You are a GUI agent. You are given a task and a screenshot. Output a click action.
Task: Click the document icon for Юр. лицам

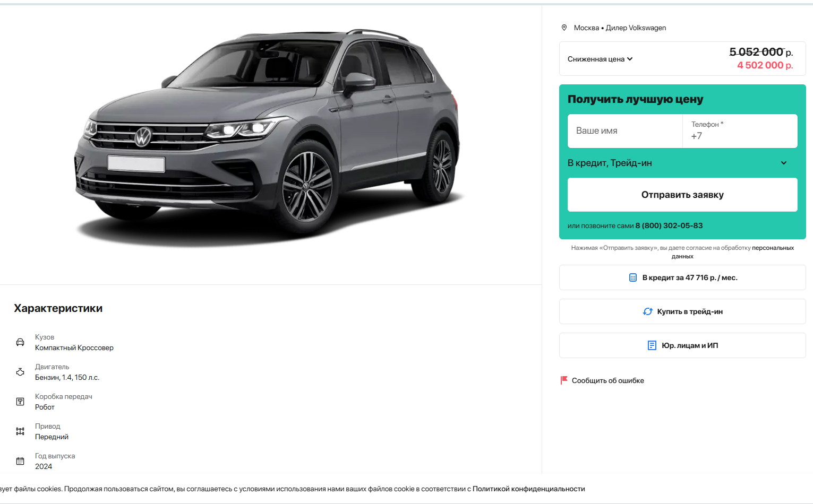tap(652, 345)
